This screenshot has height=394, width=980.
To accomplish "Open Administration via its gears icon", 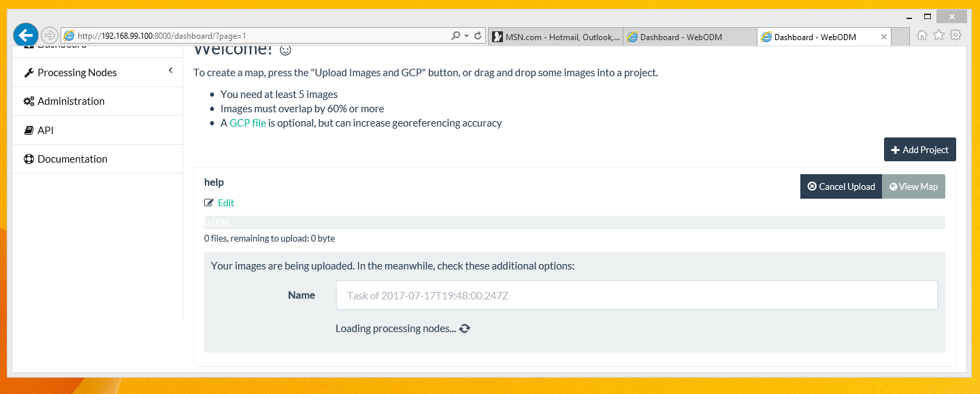I will click(x=28, y=101).
